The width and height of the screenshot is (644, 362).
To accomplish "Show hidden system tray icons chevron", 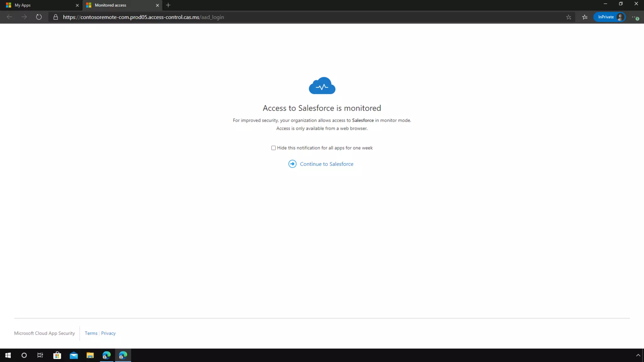I will click(x=638, y=355).
